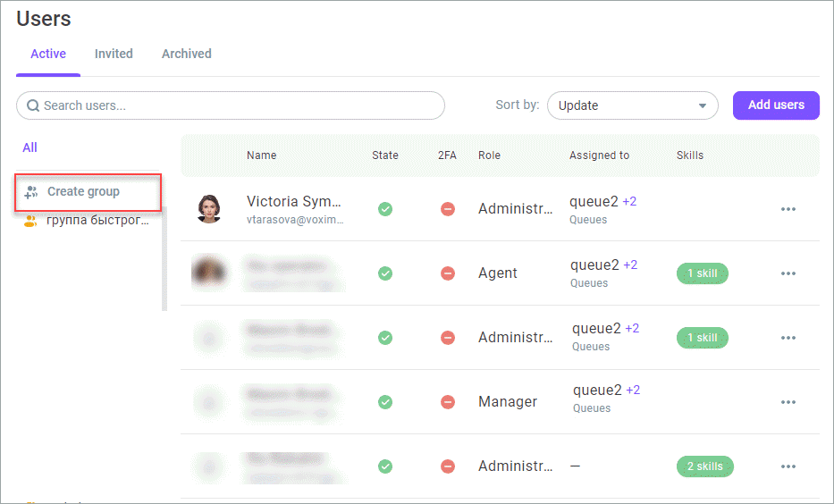
Task: Click the State column header
Action: [385, 155]
